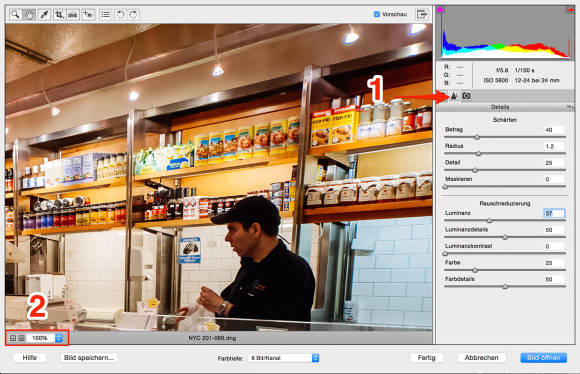Click the f/5.6 aperture text
The width and height of the screenshot is (580, 374).
click(x=502, y=70)
